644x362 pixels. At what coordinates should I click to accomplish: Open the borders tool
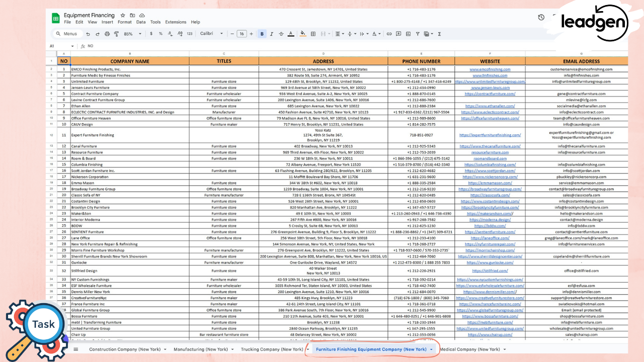tap(313, 34)
